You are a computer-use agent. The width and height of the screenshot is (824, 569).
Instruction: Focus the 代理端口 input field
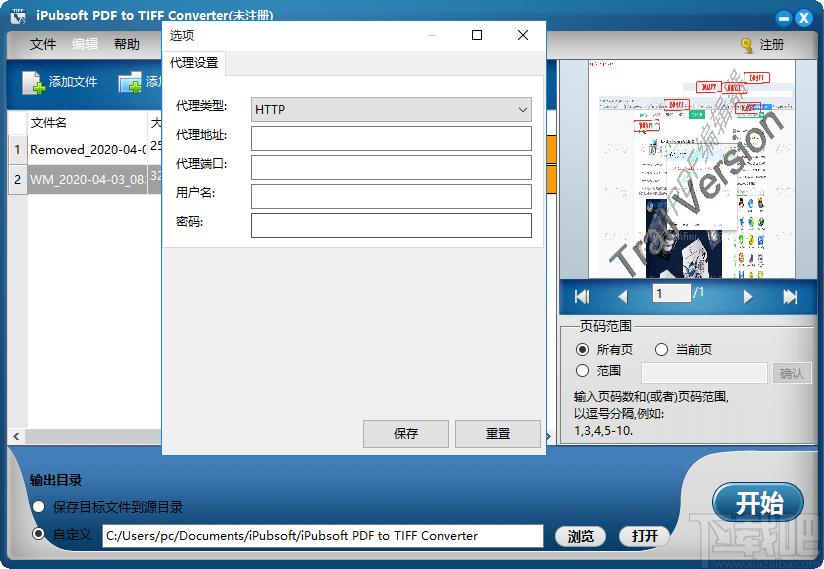[x=391, y=168]
